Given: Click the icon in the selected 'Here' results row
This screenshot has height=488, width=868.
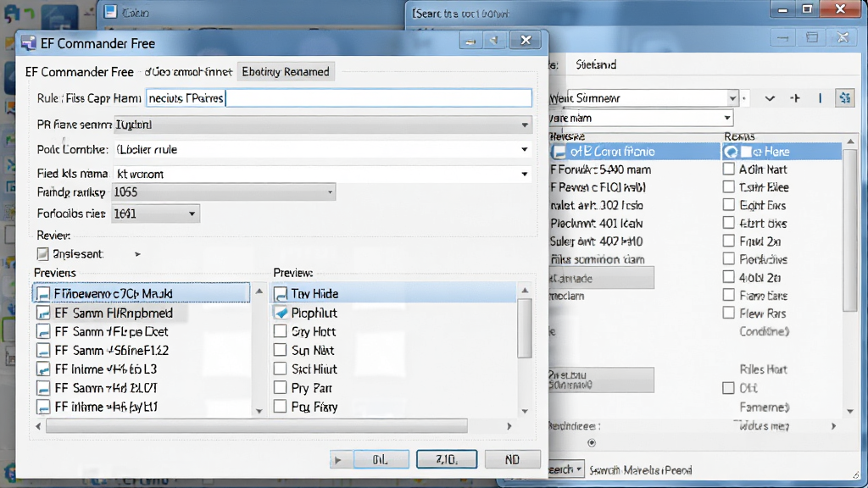Looking at the screenshot, I should tap(732, 152).
